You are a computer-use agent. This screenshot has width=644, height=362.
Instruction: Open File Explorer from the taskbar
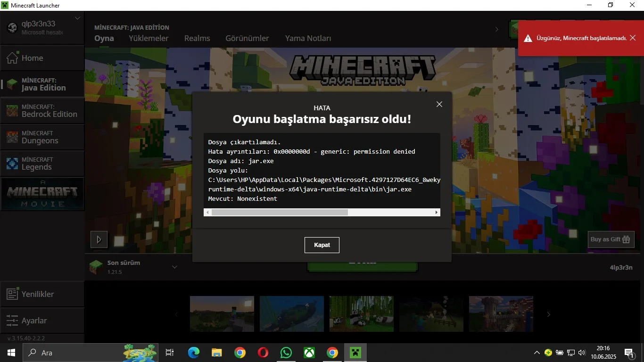[x=217, y=353]
